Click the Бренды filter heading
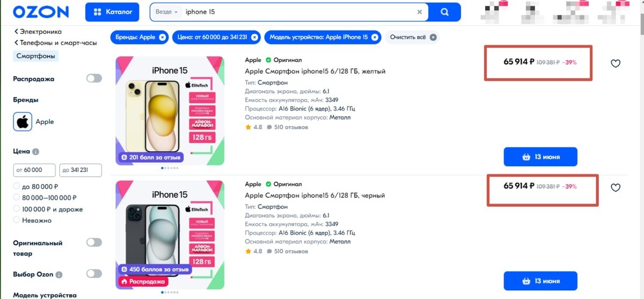 [x=26, y=100]
